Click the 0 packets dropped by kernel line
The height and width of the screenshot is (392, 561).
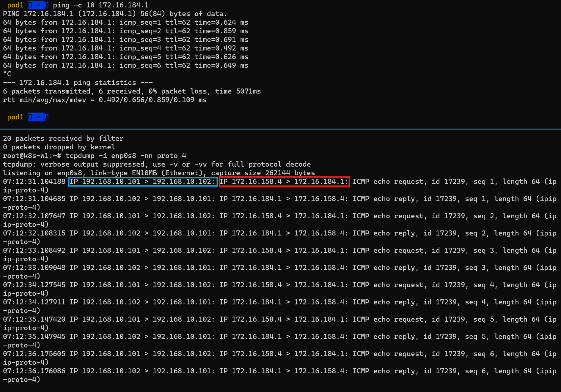click(59, 147)
